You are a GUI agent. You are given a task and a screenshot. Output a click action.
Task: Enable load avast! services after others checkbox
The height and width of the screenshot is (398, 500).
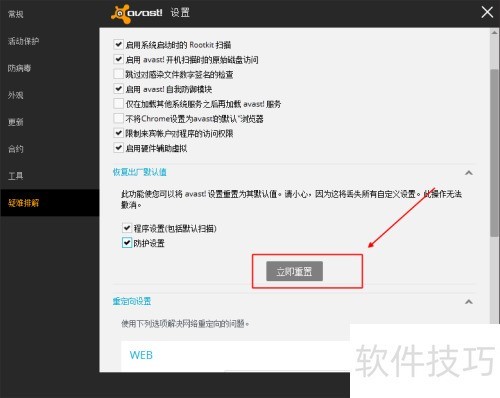(x=118, y=104)
